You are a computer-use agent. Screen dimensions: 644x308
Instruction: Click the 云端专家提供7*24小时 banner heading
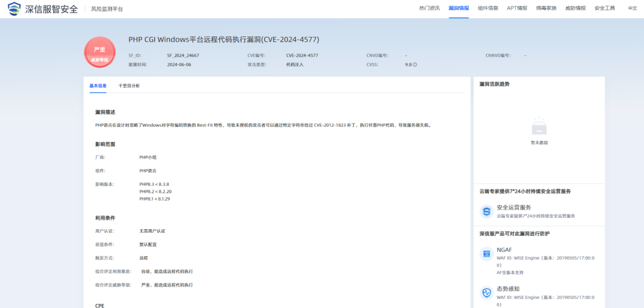coord(525,191)
